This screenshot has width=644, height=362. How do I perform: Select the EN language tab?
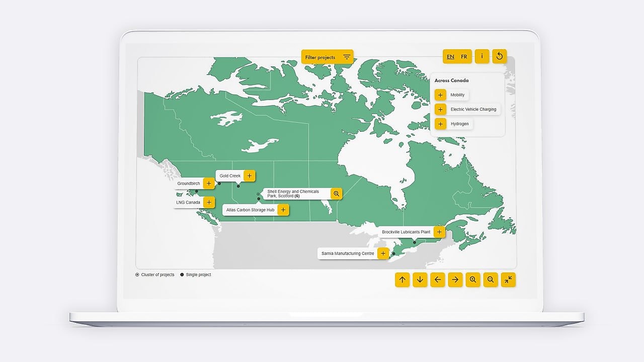tap(450, 56)
